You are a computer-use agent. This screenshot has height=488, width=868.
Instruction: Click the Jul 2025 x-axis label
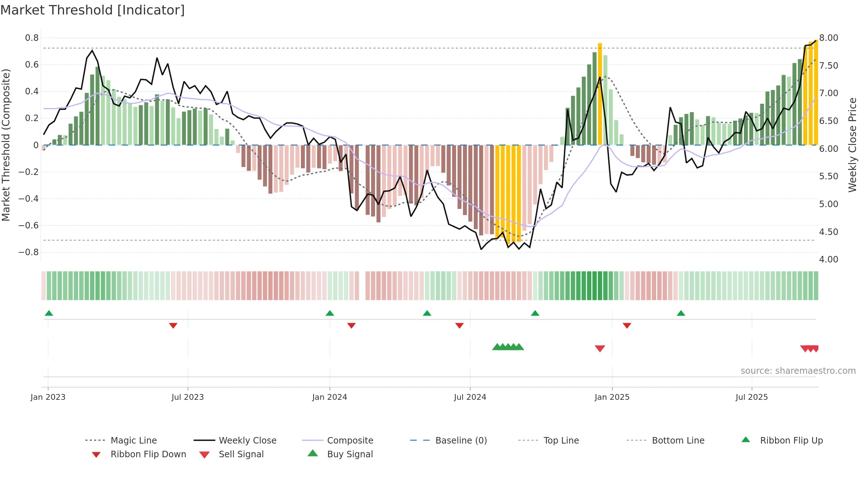pyautogui.click(x=752, y=397)
